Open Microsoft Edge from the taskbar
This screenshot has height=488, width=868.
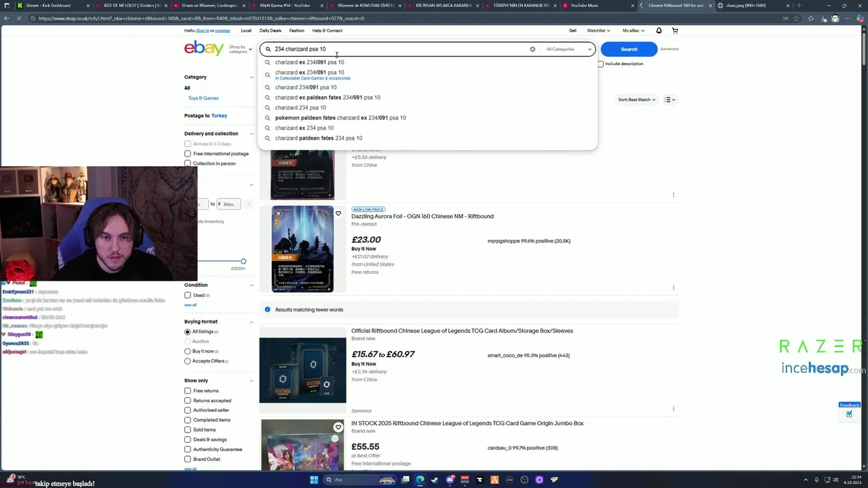[420, 480]
